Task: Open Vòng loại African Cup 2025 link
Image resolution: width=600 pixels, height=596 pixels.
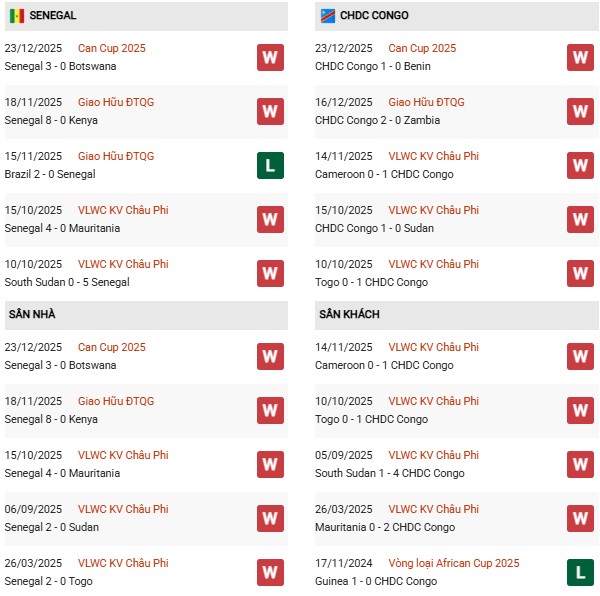Action: click(455, 563)
